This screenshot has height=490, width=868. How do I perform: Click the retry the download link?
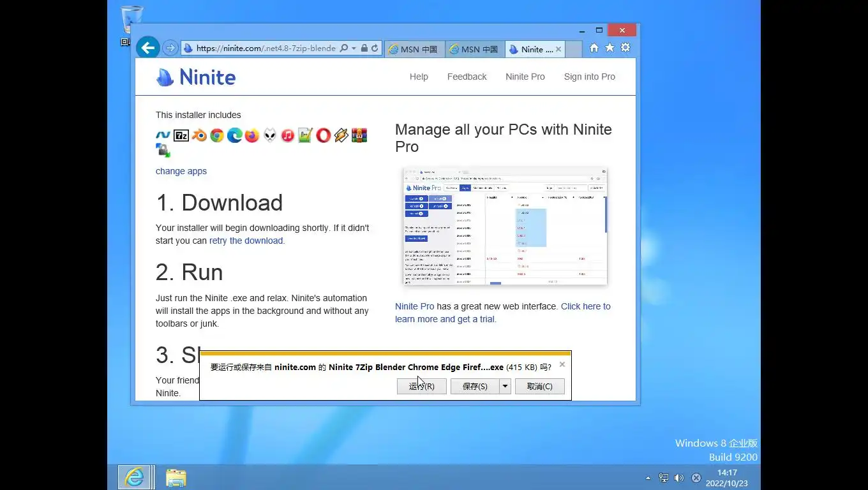[x=246, y=241]
